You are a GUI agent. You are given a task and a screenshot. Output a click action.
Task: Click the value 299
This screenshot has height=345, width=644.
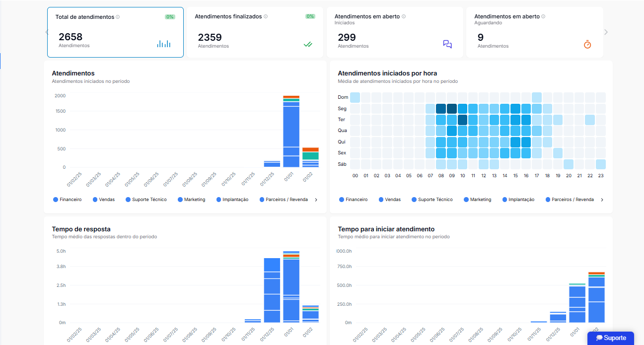pos(347,37)
